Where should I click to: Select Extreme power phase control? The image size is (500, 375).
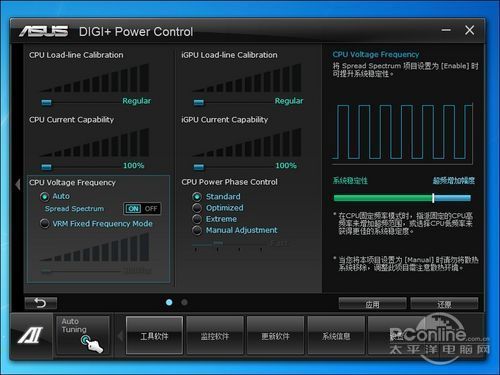[x=197, y=219]
